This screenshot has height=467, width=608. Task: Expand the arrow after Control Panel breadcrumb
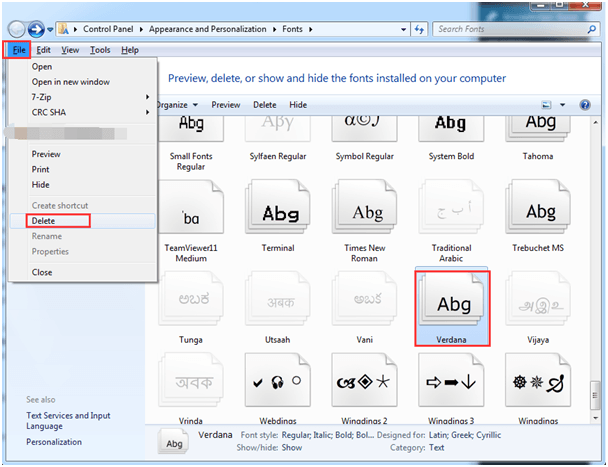[x=141, y=29]
